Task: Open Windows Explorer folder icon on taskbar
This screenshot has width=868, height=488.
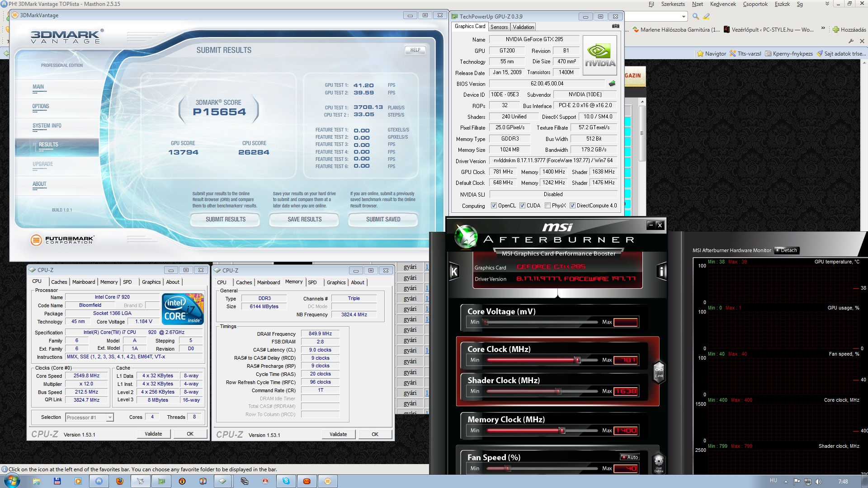Action: pos(37,481)
